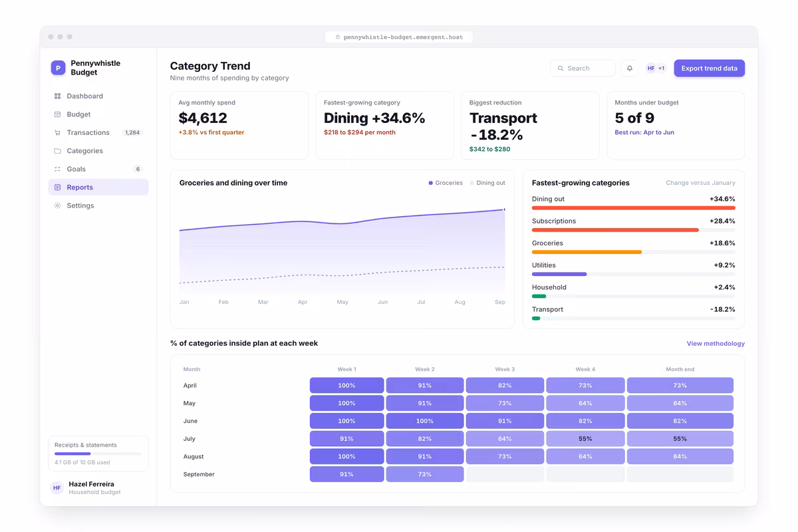Click the HF avatar in header

651,68
